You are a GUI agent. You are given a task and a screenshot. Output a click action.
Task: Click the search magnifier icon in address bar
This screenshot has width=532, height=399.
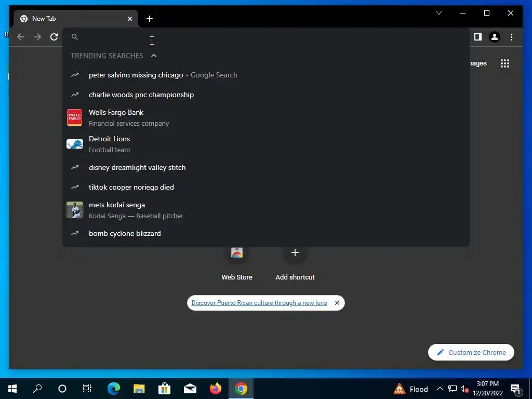(75, 37)
